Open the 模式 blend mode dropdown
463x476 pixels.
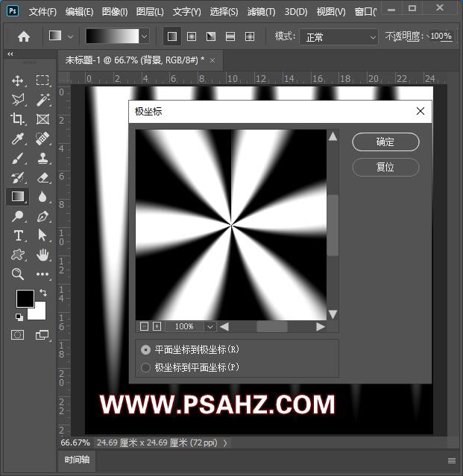[x=338, y=37]
